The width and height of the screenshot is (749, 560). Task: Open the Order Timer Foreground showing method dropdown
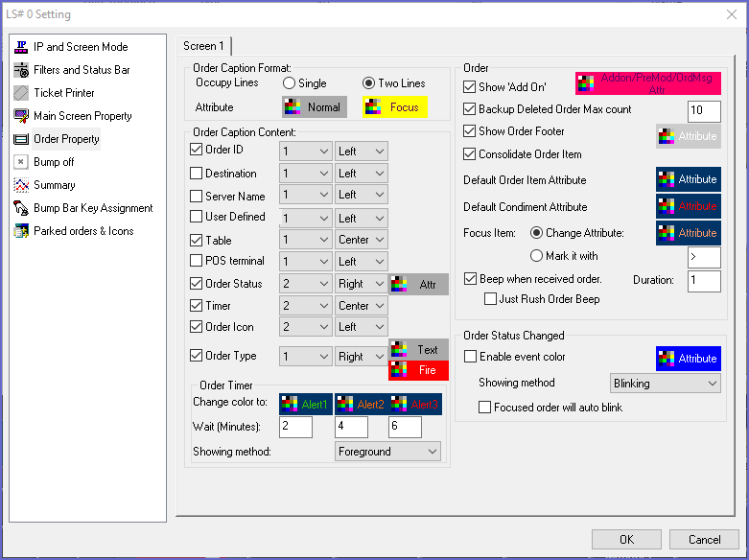click(387, 452)
